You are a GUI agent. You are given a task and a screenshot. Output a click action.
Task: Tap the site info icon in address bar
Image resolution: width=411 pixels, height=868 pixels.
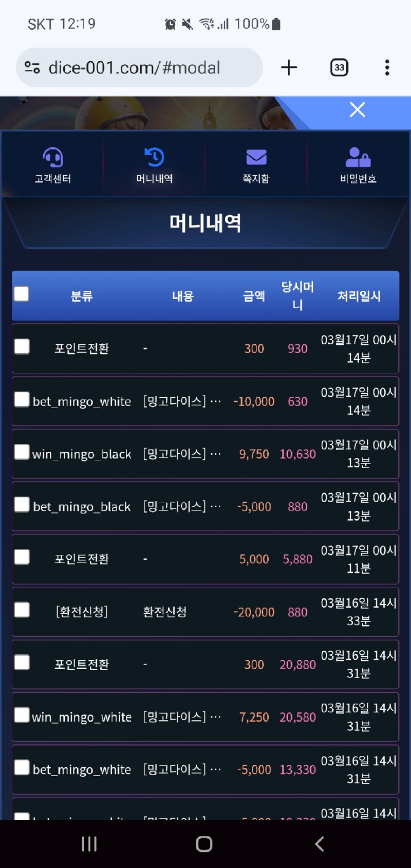click(32, 67)
